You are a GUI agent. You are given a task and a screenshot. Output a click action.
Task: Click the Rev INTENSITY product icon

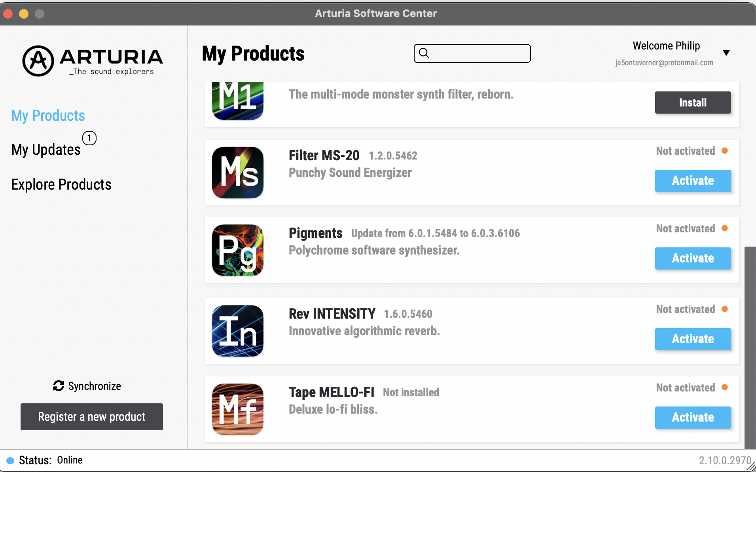click(238, 331)
